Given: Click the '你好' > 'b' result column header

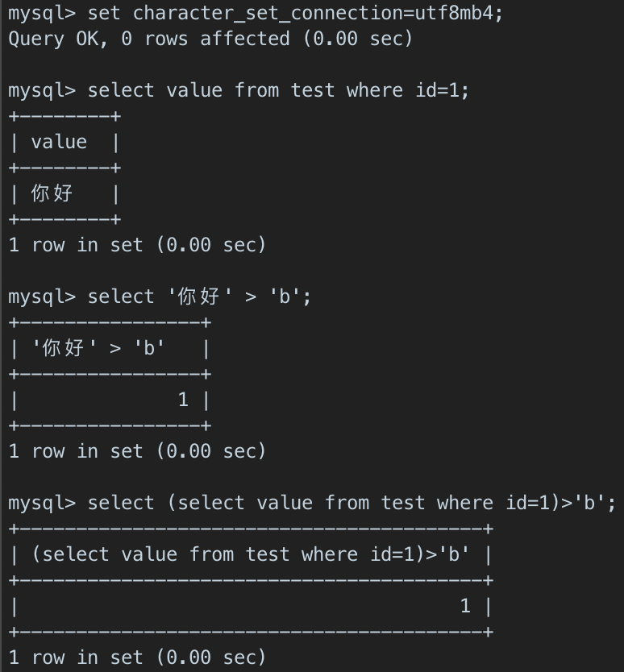Looking at the screenshot, I should (x=98, y=348).
